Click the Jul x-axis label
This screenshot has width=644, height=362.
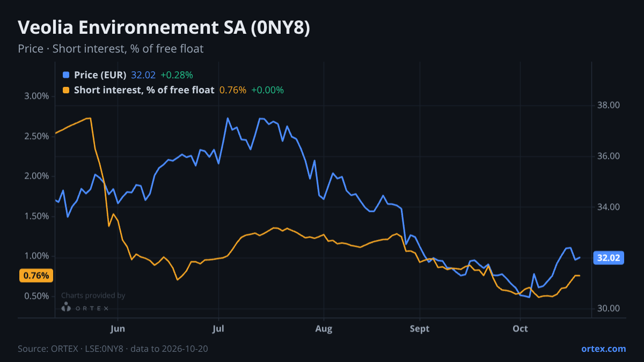click(x=218, y=329)
